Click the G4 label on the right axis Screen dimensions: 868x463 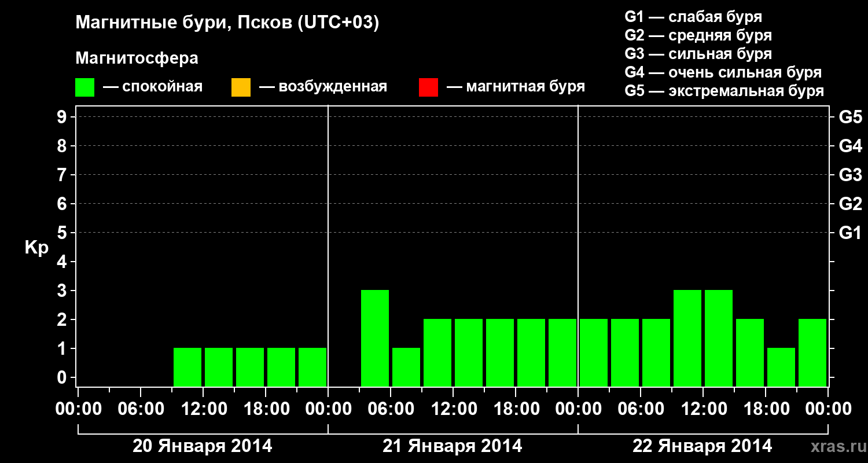[x=850, y=146]
